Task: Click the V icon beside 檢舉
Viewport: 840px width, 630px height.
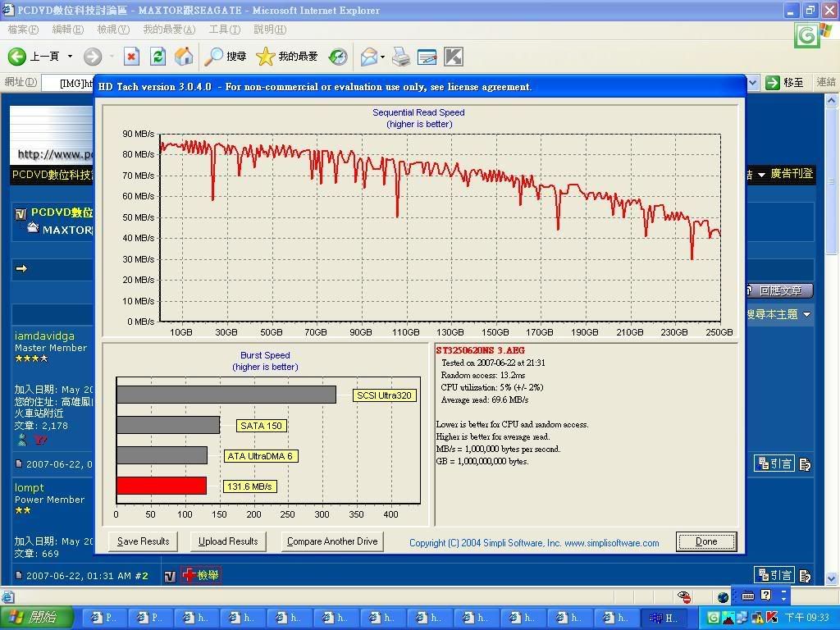Action: point(170,577)
